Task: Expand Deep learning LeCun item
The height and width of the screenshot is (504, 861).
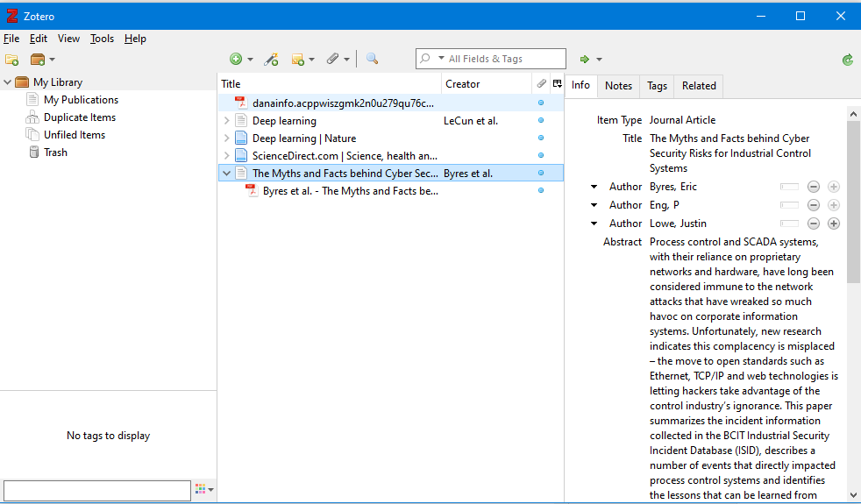Action: click(226, 121)
